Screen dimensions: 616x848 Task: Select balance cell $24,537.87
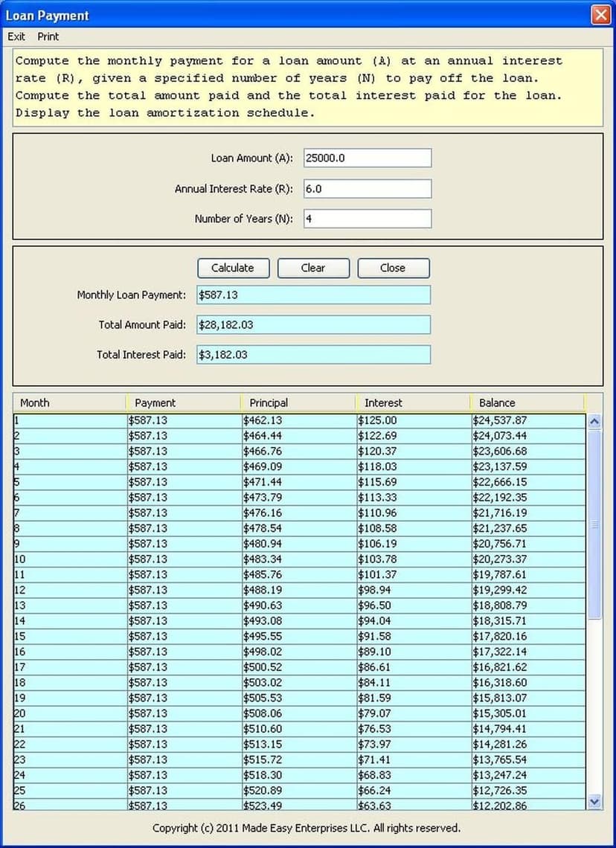click(x=528, y=420)
